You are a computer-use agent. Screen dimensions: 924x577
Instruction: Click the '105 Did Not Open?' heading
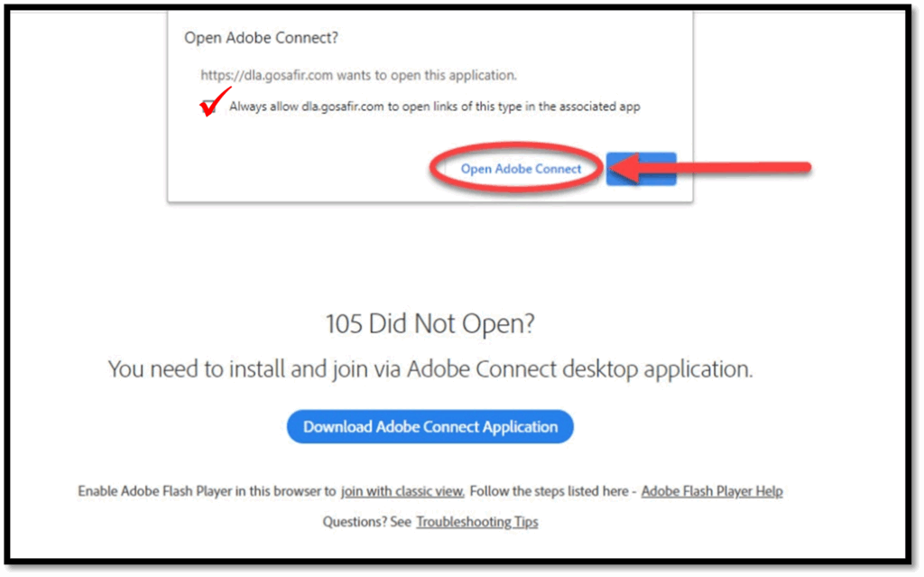pos(429,325)
